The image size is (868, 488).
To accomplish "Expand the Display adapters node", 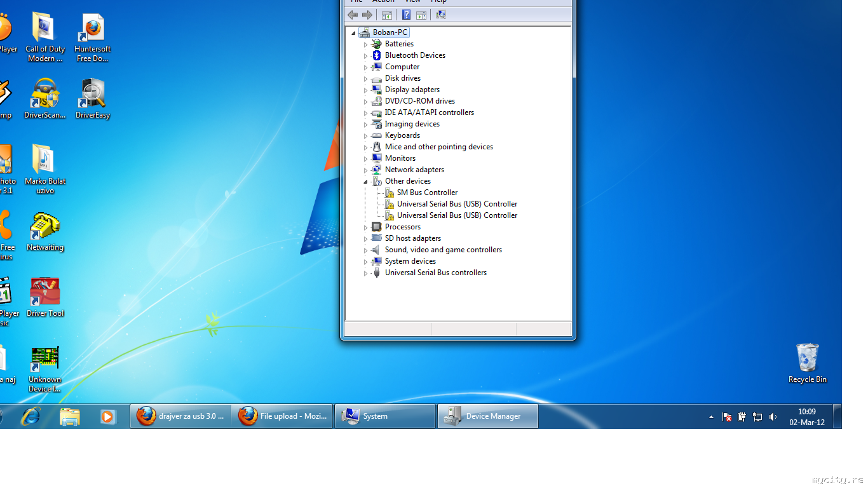I will coord(365,90).
